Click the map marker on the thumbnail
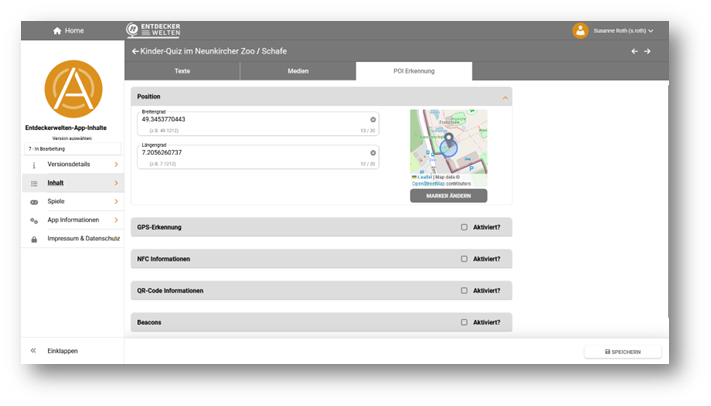 (448, 141)
